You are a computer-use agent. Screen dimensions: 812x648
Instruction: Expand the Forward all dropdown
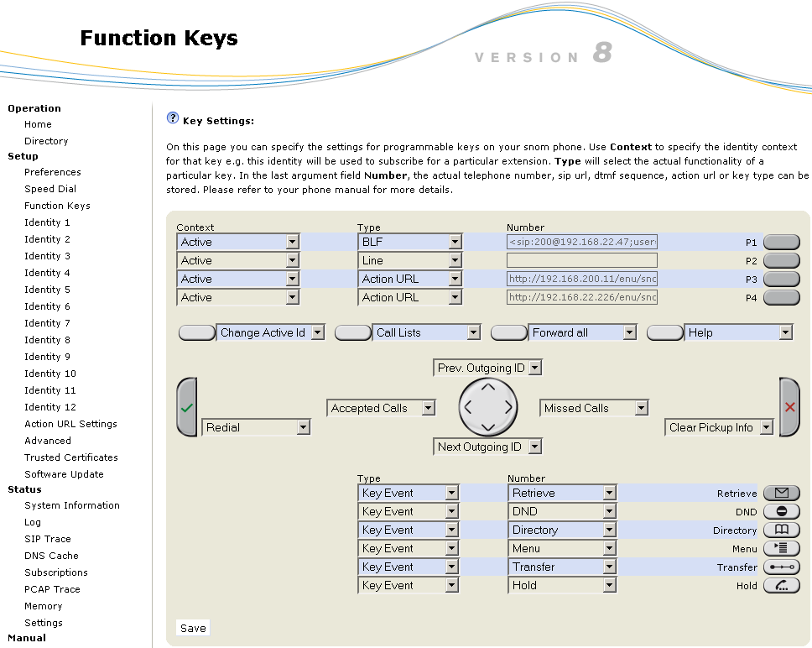point(582,333)
